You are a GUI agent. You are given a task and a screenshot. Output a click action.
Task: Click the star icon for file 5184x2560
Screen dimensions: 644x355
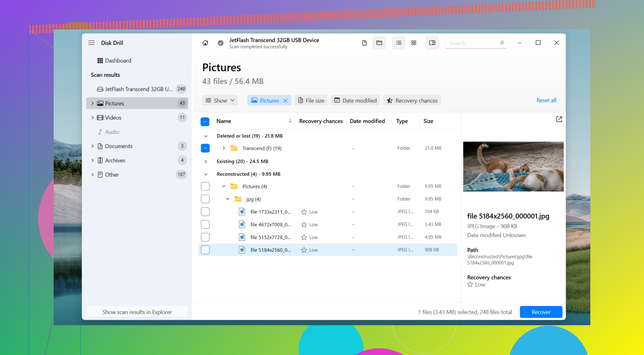(x=304, y=250)
